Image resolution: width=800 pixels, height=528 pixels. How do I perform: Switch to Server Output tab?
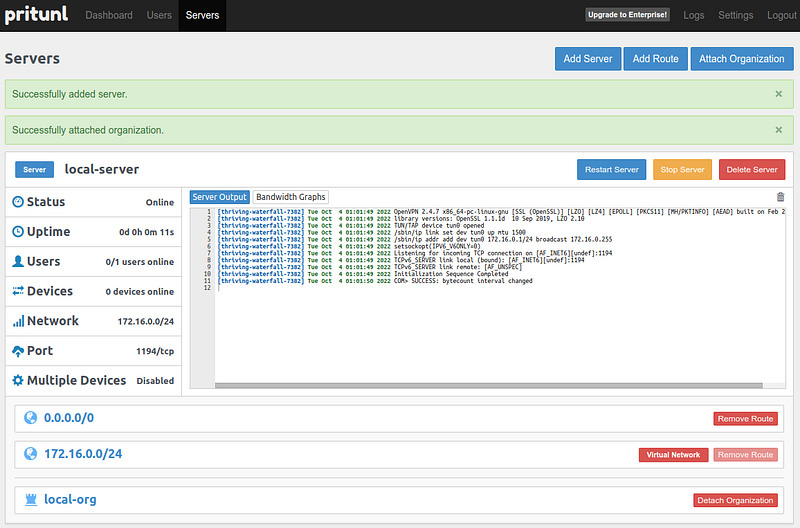(219, 197)
